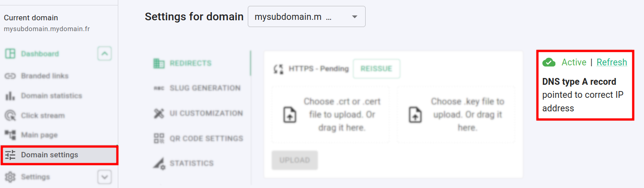
Task: Open the domain selector dropdown
Action: (x=307, y=17)
